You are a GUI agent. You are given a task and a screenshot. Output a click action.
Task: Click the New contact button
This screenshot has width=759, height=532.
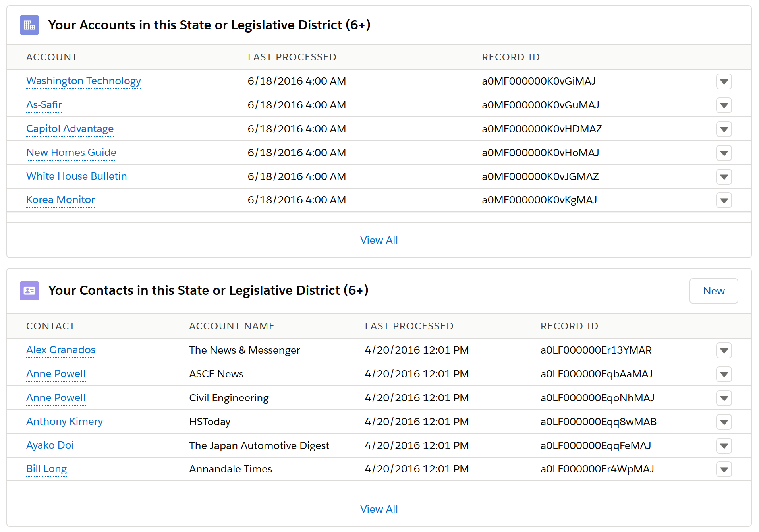click(713, 291)
